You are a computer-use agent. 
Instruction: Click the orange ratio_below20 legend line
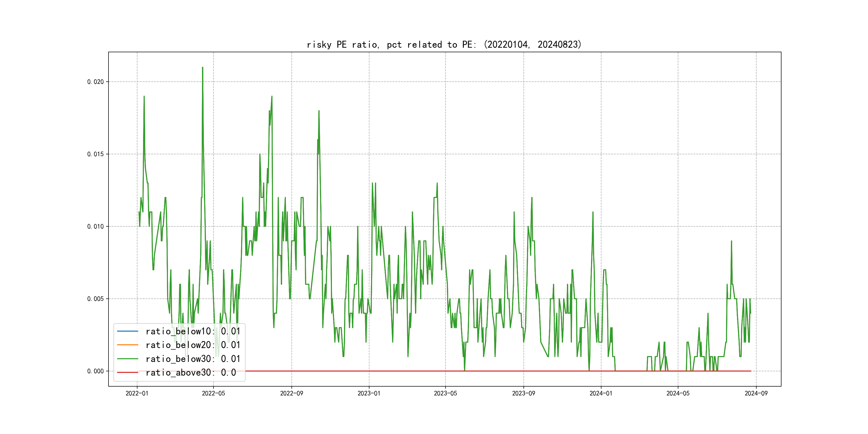pyautogui.click(x=127, y=345)
